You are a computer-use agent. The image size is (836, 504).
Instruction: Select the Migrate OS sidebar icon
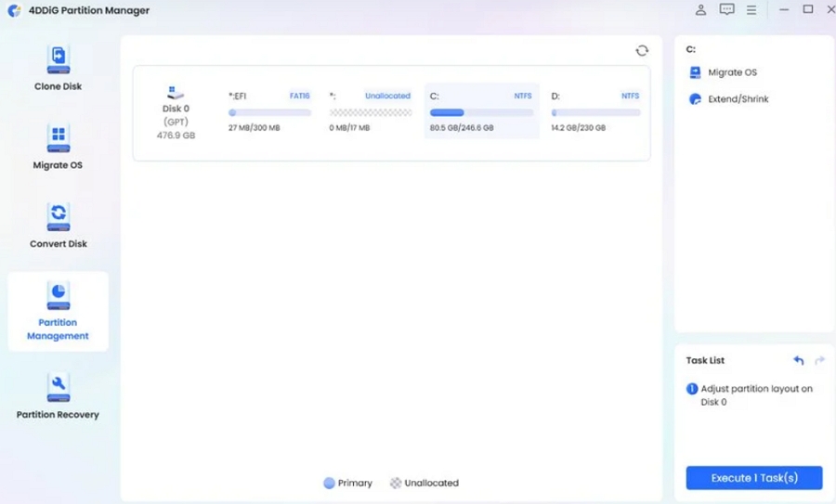pos(59,138)
